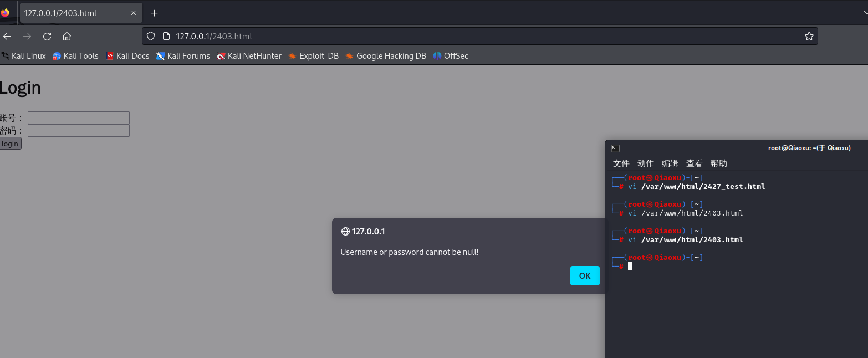
Task: Click the login button on page
Action: [x=10, y=144]
